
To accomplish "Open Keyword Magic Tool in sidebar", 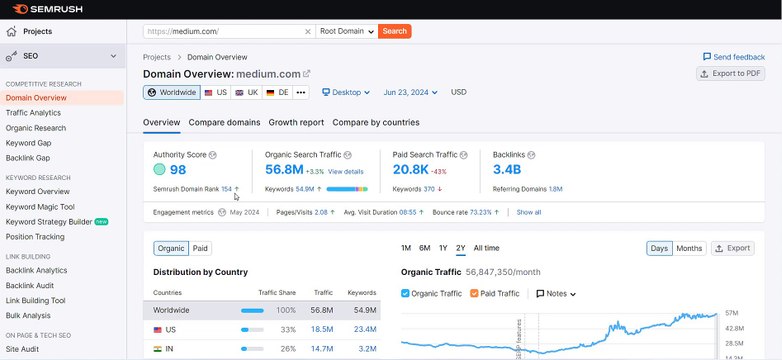I will [x=40, y=207].
